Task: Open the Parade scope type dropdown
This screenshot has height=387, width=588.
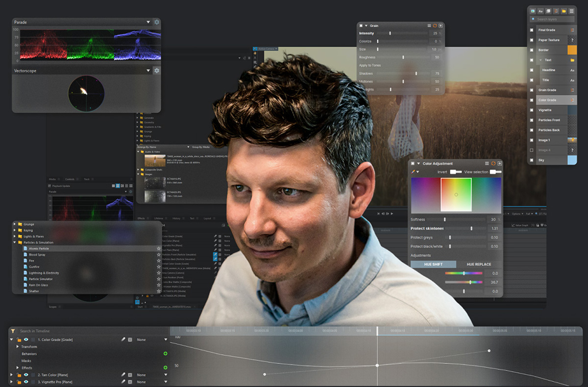Action: click(x=148, y=22)
